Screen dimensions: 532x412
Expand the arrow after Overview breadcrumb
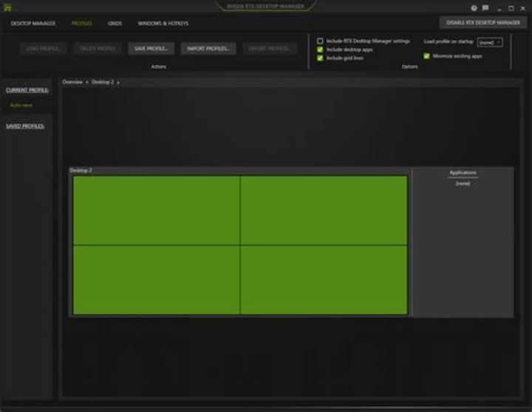click(x=87, y=83)
